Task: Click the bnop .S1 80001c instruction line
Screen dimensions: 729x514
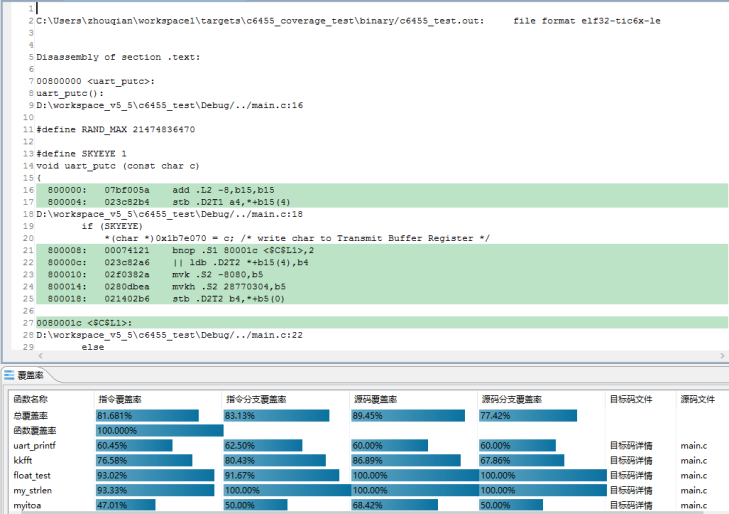Action: tap(243, 250)
